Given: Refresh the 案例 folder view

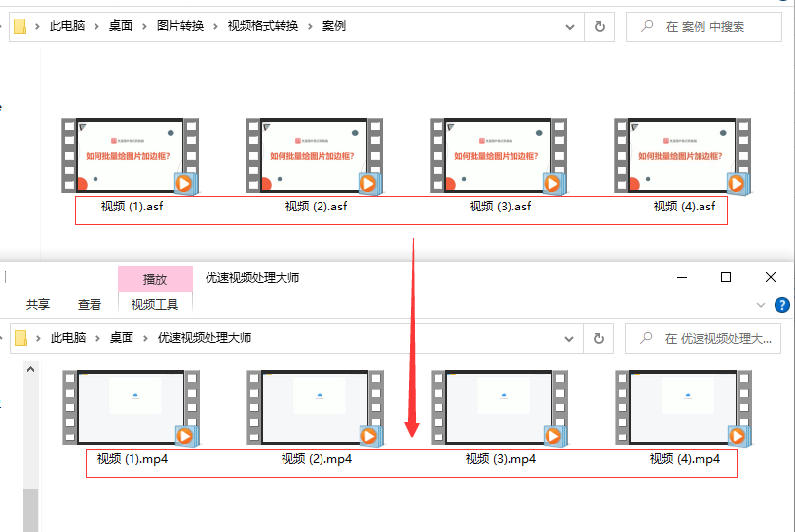Looking at the screenshot, I should coord(600,27).
